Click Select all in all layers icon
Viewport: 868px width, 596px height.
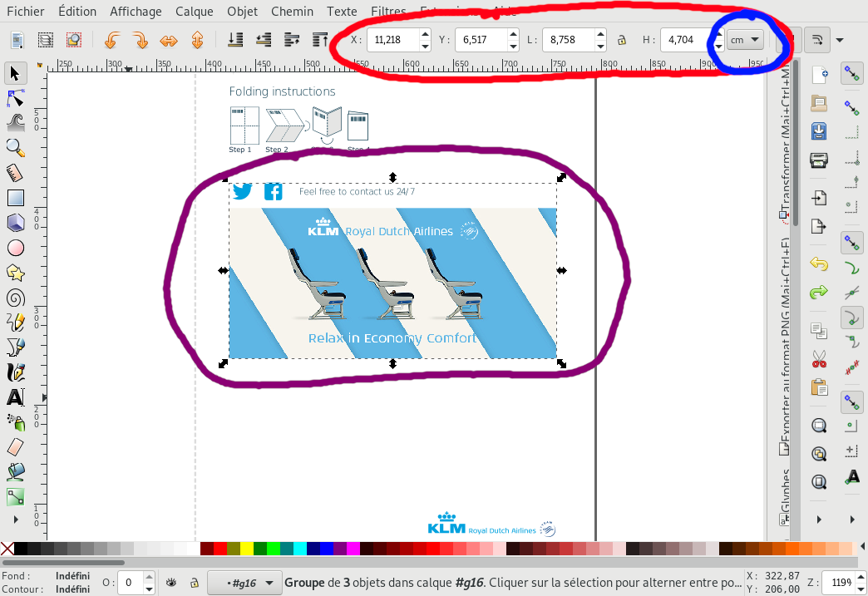[x=46, y=40]
